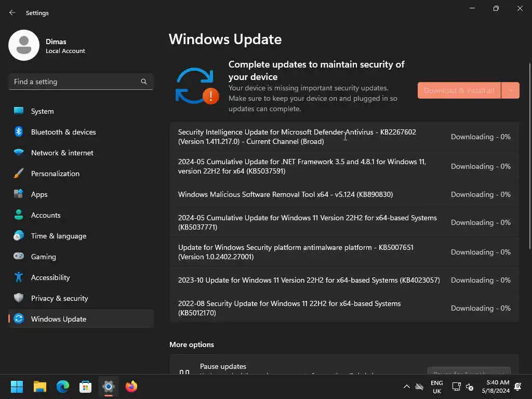532x399 pixels.
Task: Click Malicious Software Removal Tool KB890830
Action: (x=344, y=194)
